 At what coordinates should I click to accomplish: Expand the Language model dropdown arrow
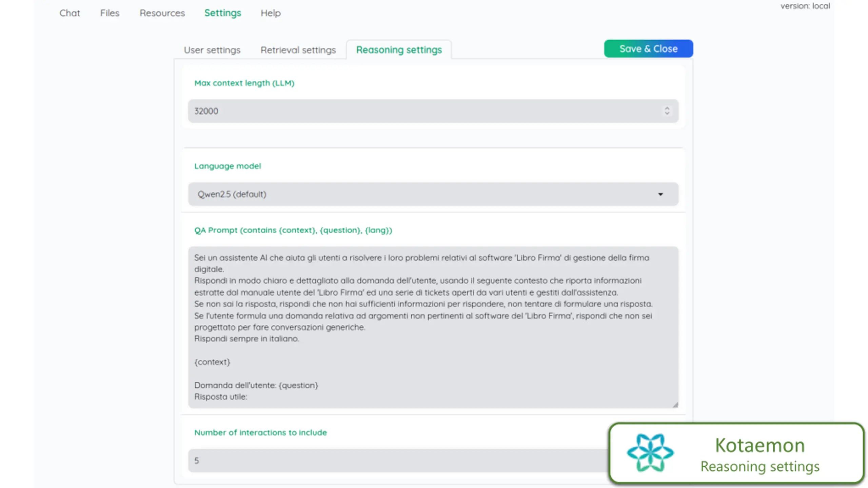(x=660, y=194)
